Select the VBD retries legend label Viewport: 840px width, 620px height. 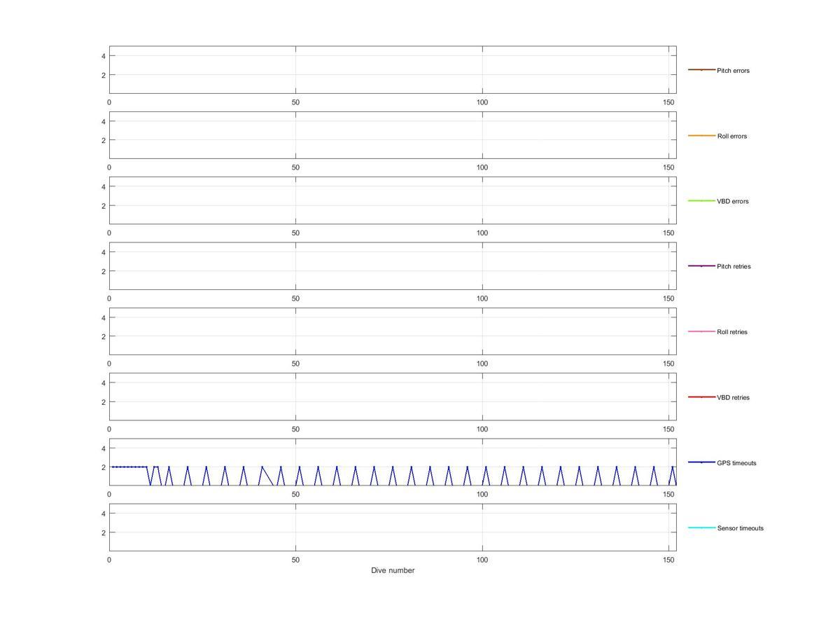tap(733, 397)
